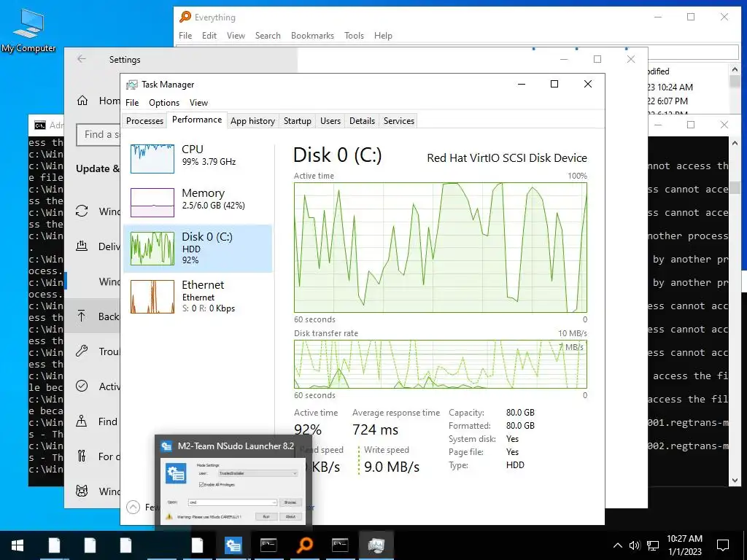This screenshot has height=560, width=747.
Task: Open Activation checkmark icon in Settings
Action: tap(82, 386)
